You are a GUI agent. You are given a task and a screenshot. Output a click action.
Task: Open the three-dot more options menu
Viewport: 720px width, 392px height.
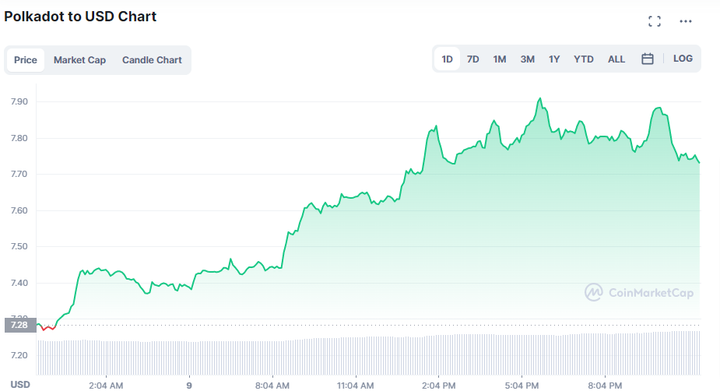point(686,21)
